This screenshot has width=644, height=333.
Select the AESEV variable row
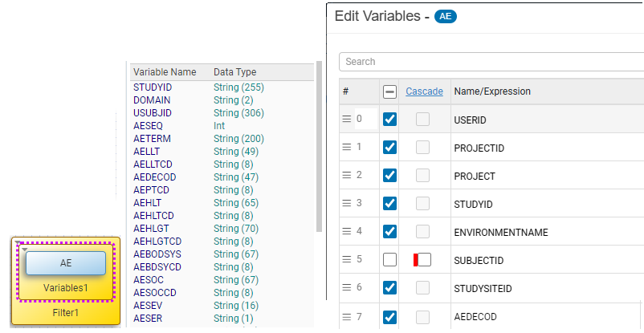point(222,306)
